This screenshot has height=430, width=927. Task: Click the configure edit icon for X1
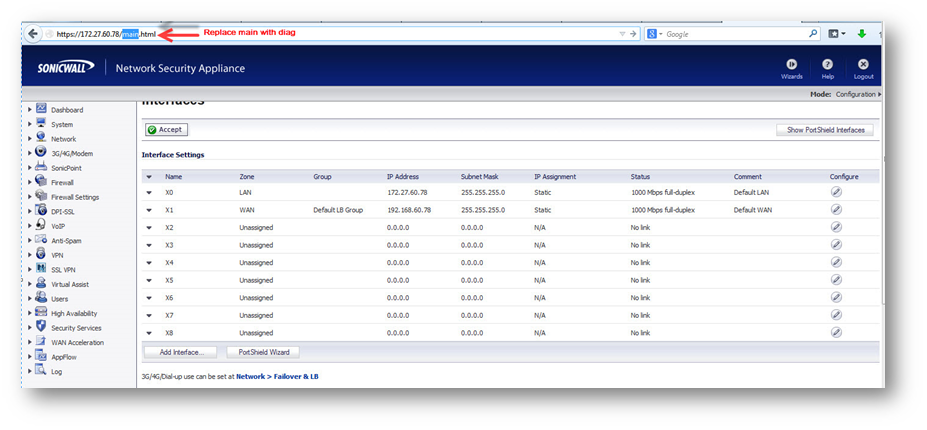click(836, 210)
